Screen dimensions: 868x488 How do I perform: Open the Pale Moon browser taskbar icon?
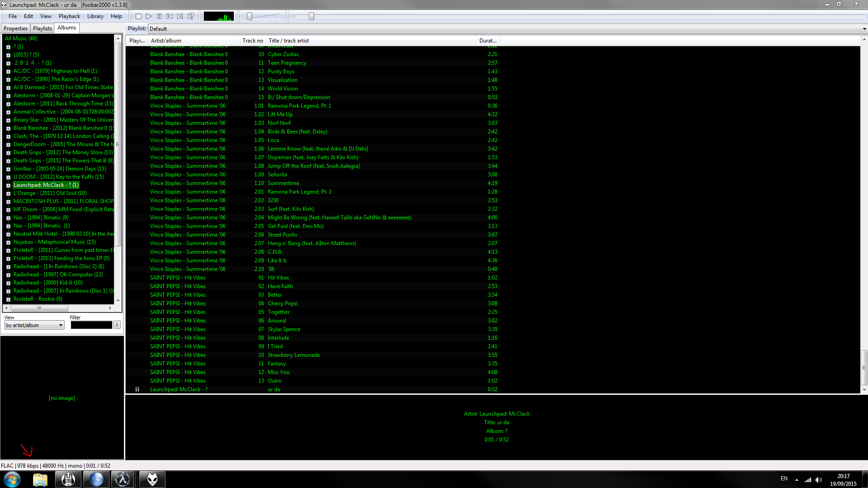(96, 479)
